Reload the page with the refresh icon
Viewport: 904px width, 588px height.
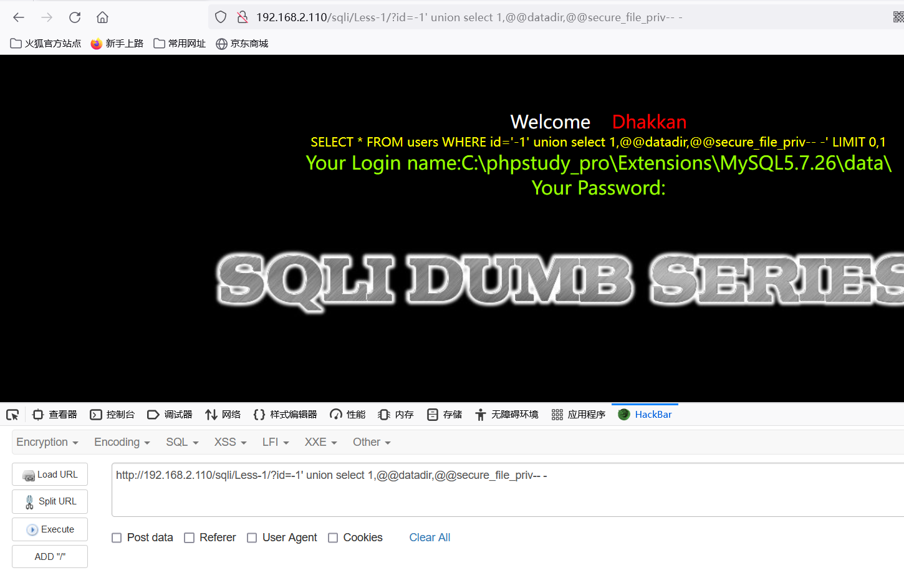[x=75, y=17]
